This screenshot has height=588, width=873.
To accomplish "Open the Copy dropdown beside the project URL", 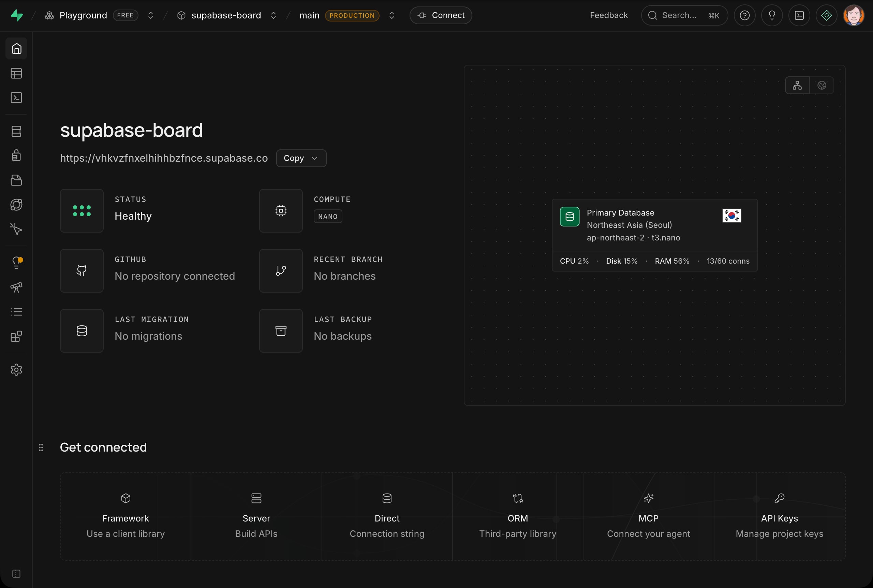I will pyautogui.click(x=301, y=158).
